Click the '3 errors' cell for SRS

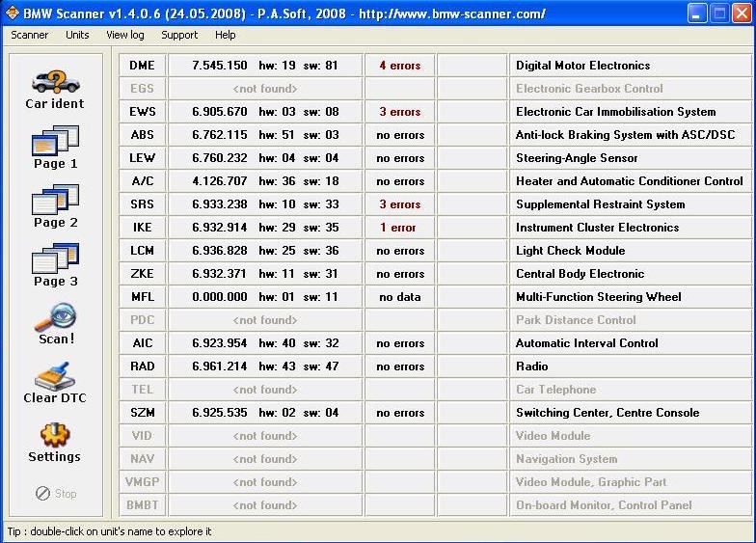[x=399, y=204]
